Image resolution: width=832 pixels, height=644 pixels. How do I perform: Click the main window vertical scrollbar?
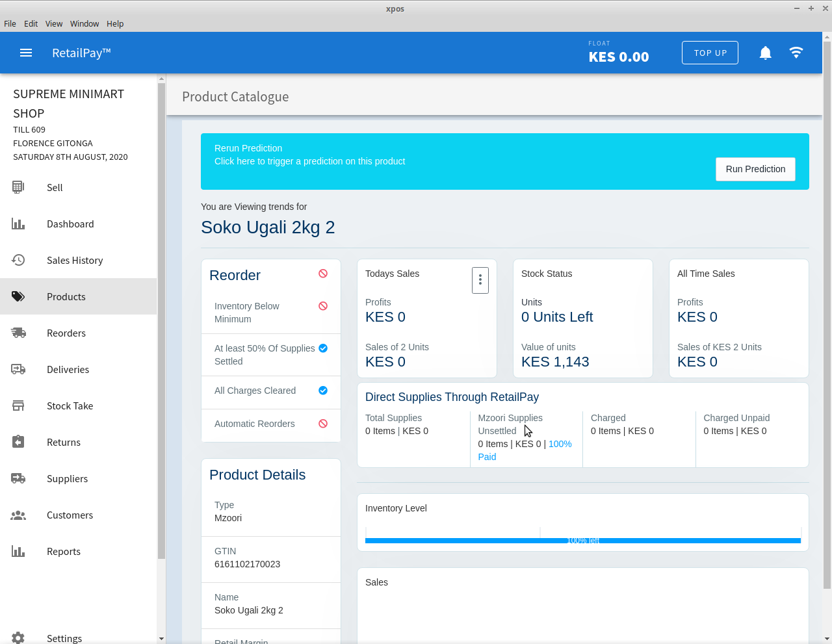[x=827, y=315]
